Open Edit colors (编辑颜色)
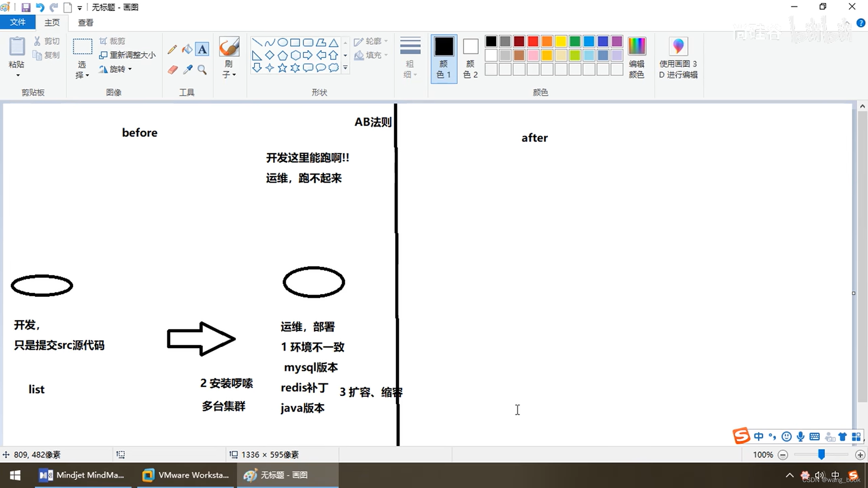Viewport: 868px width, 488px height. (637, 57)
